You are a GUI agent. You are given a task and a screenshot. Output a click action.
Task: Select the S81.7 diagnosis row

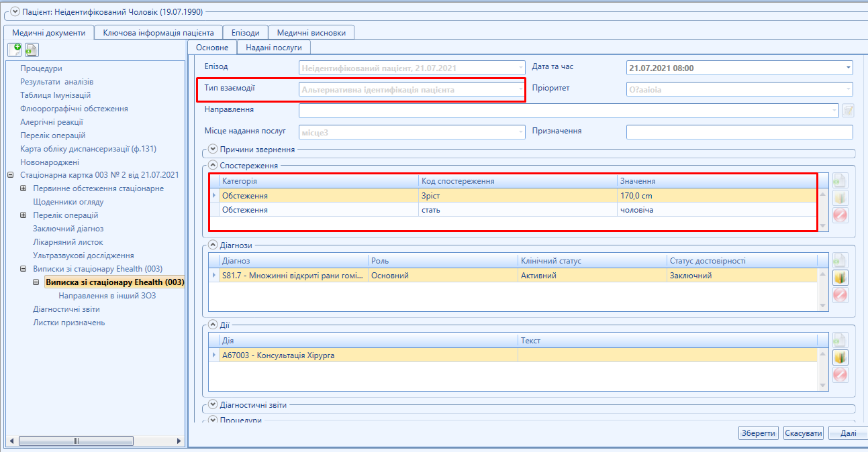[513, 276]
